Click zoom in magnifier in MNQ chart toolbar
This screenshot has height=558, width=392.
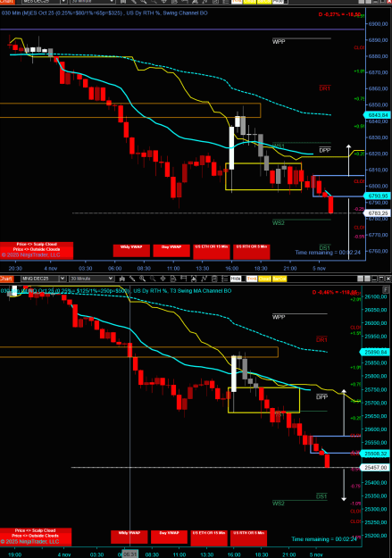click(142, 279)
